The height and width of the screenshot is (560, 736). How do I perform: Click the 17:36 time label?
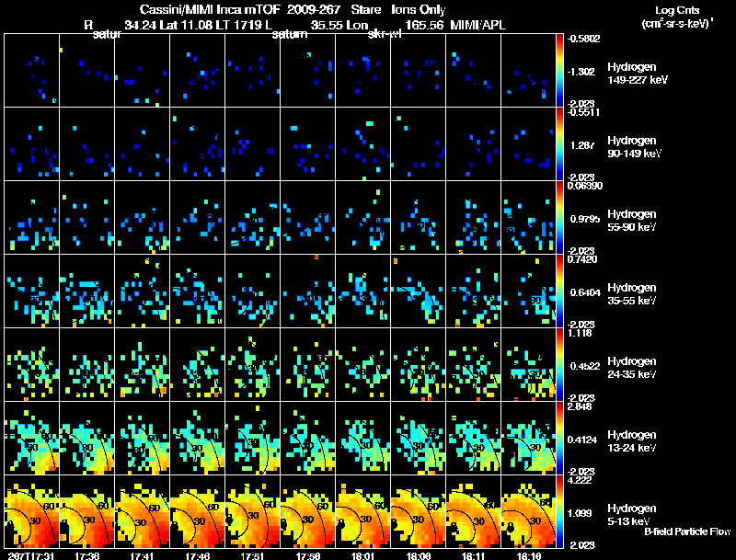86,555
